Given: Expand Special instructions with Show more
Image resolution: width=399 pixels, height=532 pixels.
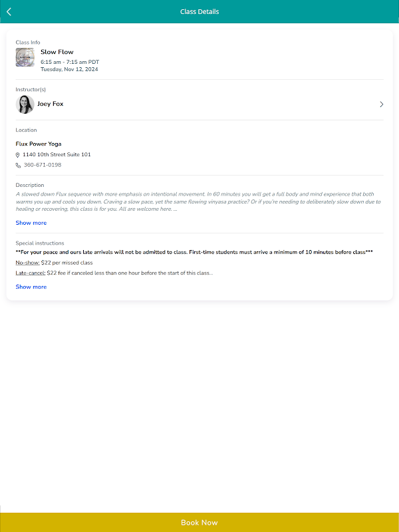Looking at the screenshot, I should pos(31,287).
